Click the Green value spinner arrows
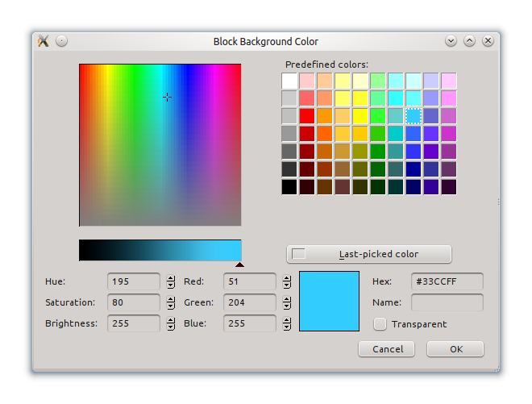 [286, 302]
